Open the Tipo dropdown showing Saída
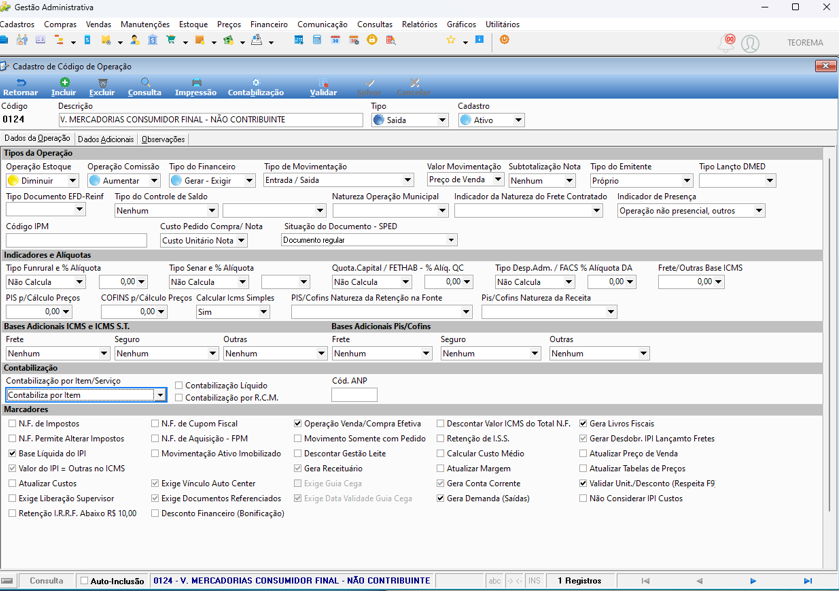This screenshot has height=591, width=839. click(410, 120)
